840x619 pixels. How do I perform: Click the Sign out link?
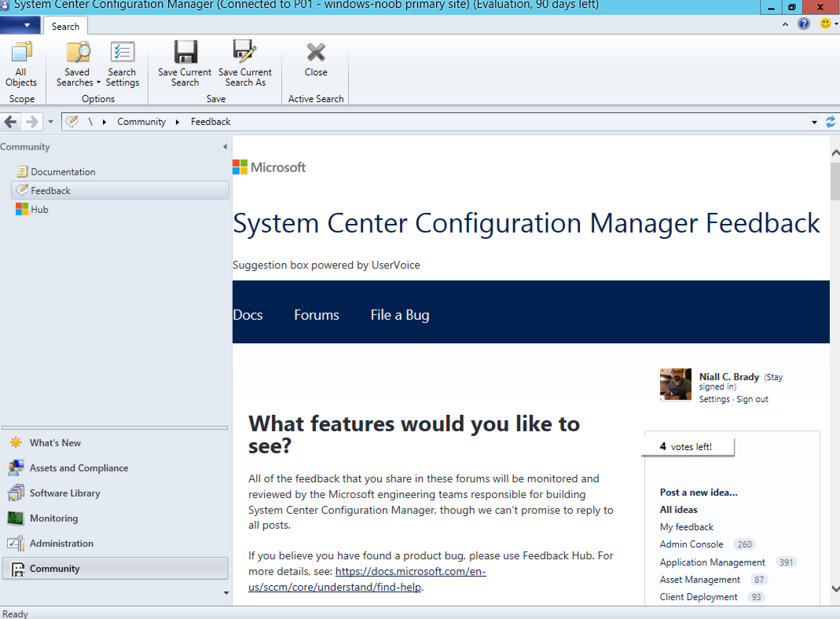(752, 399)
